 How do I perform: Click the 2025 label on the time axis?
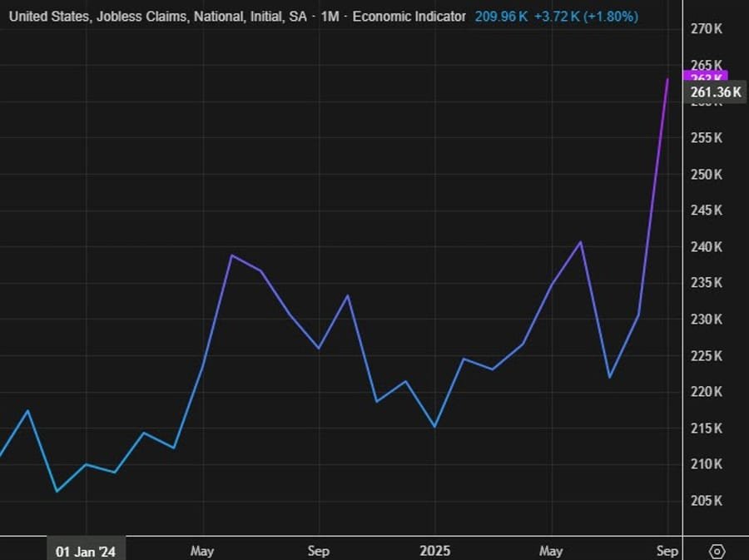click(x=434, y=551)
